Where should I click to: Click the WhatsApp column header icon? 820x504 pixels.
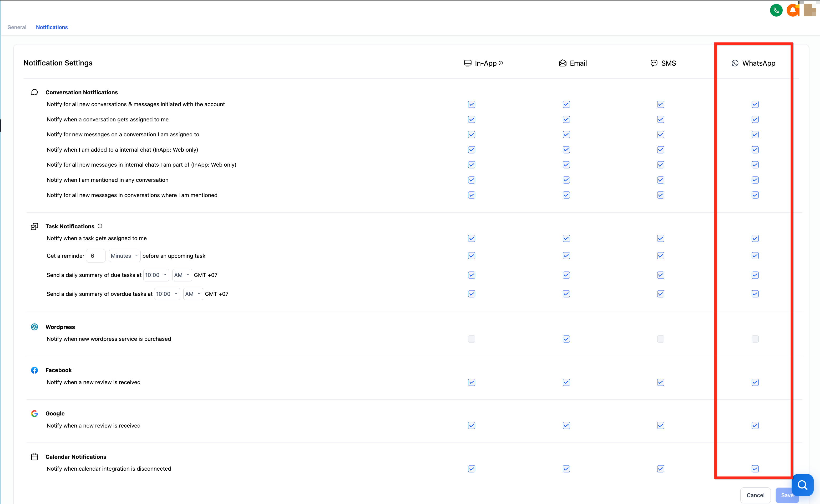tap(735, 63)
